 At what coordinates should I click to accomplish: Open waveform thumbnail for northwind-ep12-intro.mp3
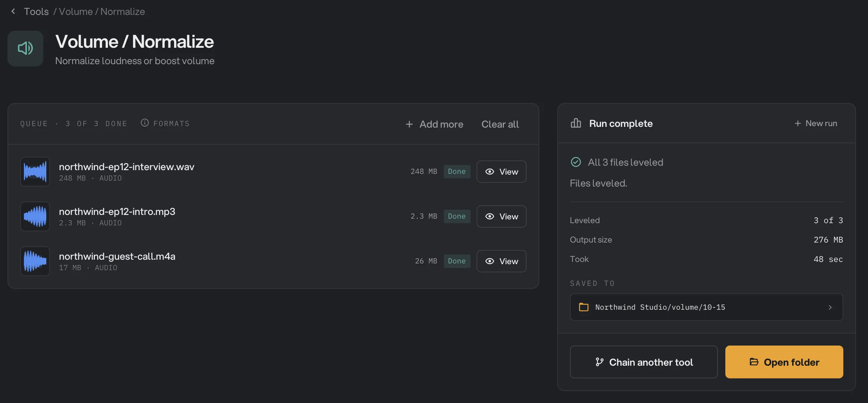(35, 216)
